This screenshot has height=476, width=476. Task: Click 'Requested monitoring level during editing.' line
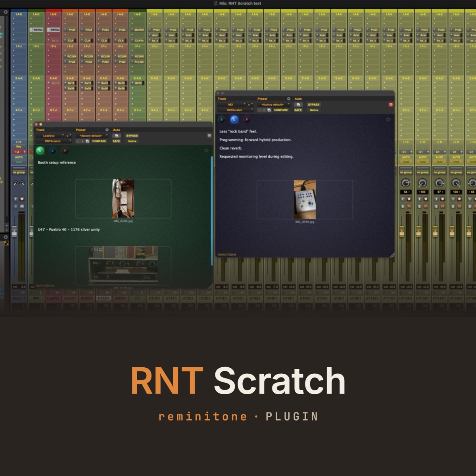coord(257,157)
